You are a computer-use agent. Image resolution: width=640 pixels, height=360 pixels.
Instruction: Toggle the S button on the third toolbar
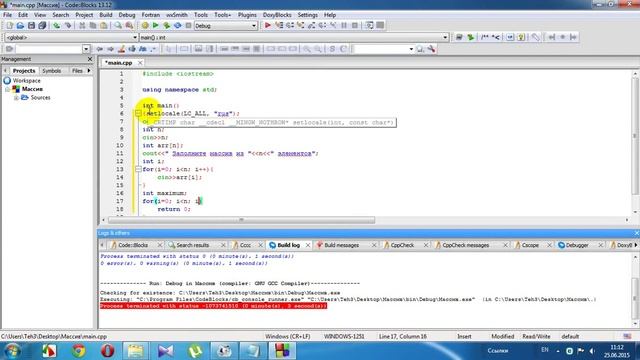[x=332, y=49]
